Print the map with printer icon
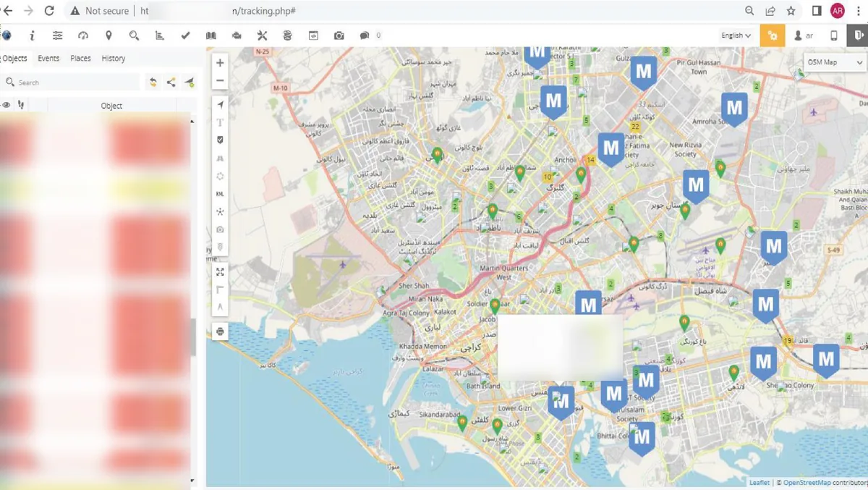868x490 pixels. (x=221, y=331)
